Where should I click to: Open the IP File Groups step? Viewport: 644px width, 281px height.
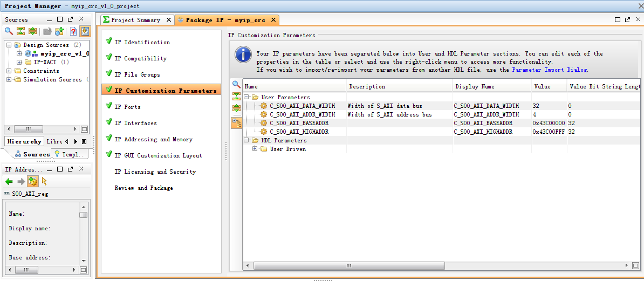coord(137,75)
